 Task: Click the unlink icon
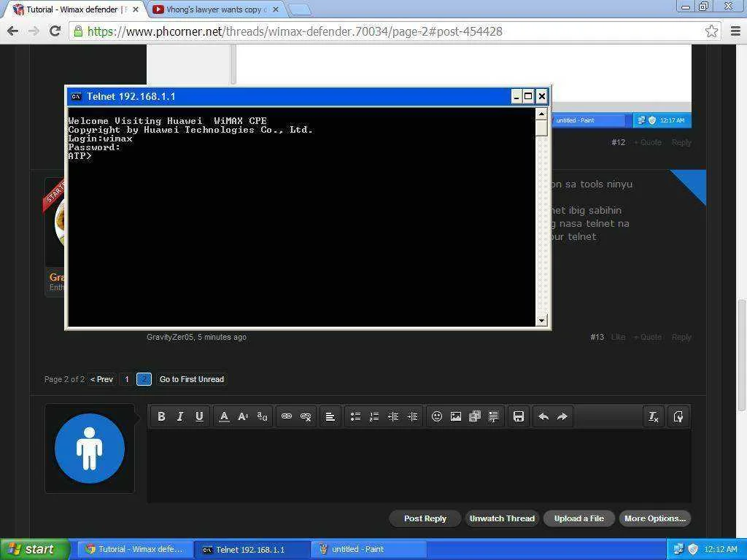(x=306, y=416)
